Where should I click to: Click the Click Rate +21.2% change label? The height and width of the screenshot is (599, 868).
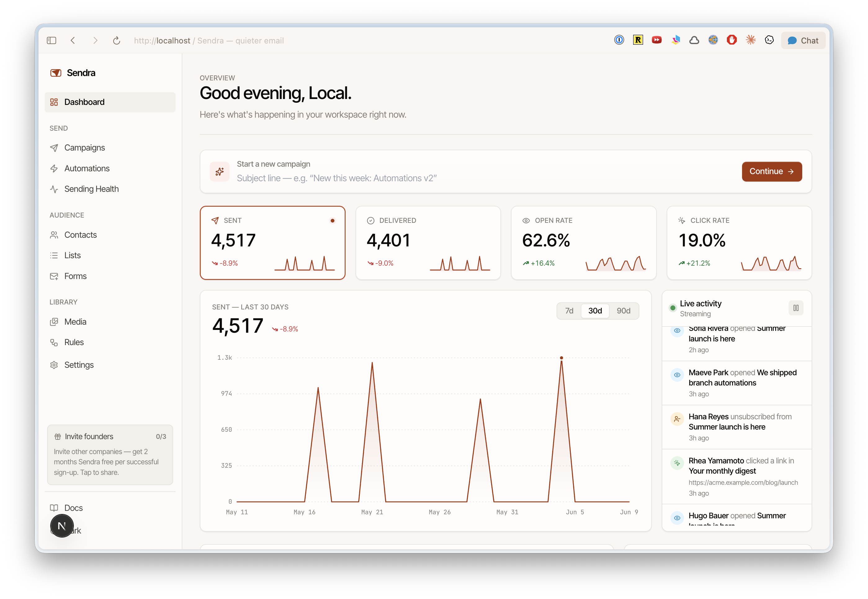point(694,263)
